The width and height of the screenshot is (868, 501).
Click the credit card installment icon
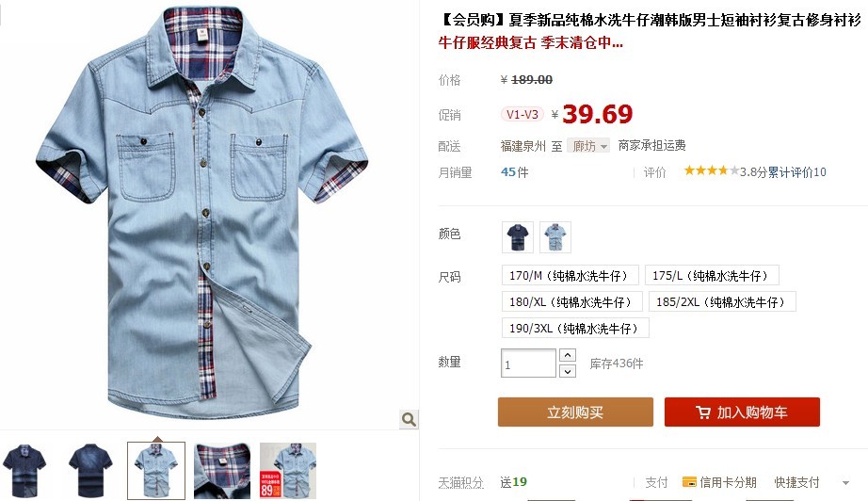pyautogui.click(x=689, y=482)
